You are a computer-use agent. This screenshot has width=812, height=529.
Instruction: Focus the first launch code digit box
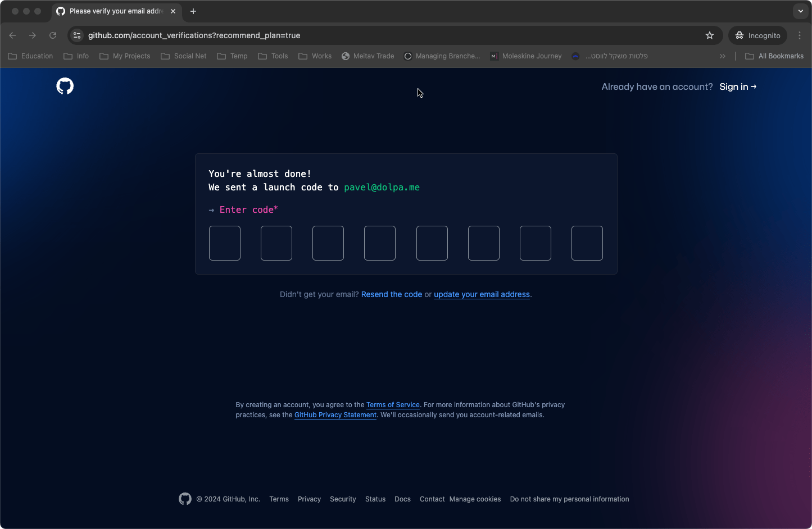tap(225, 243)
